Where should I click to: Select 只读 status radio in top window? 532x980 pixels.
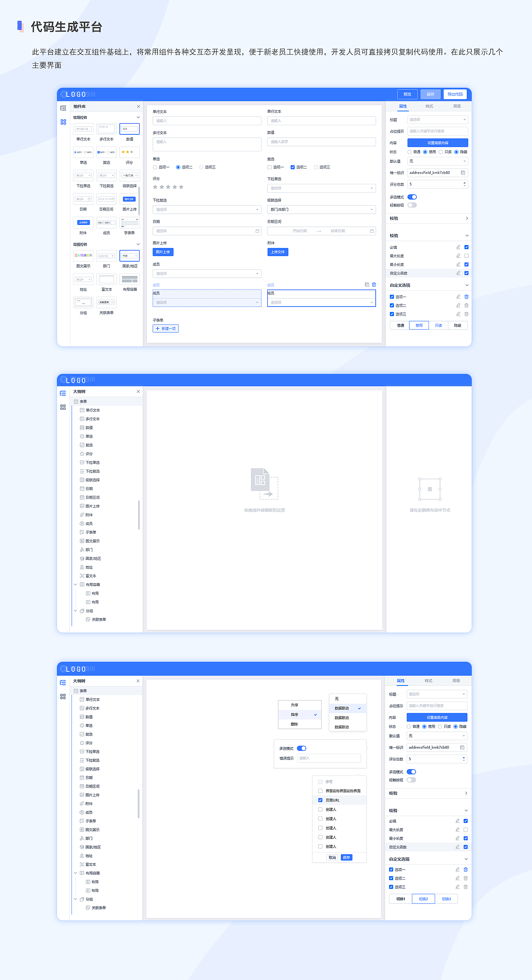(x=441, y=152)
